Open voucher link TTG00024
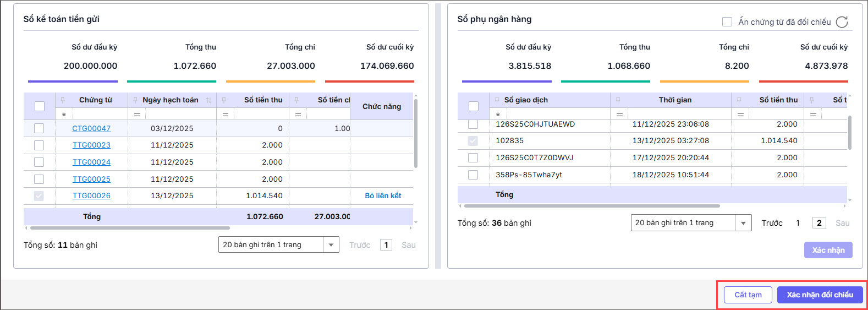Screen dimensions: 868x310 tap(91, 162)
